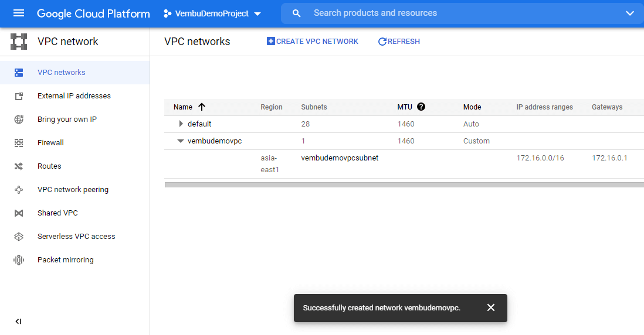Click the VPC network peering icon
Viewport: 644px width, 335px height.
click(19, 189)
